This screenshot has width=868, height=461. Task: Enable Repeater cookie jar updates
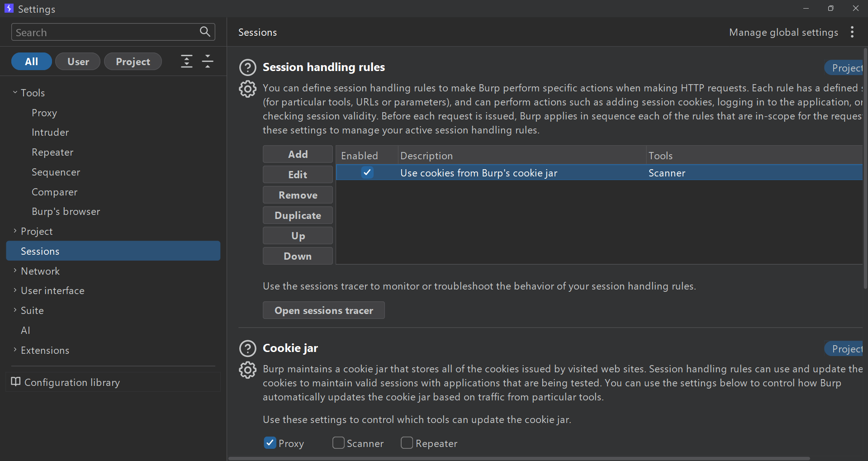click(x=407, y=443)
